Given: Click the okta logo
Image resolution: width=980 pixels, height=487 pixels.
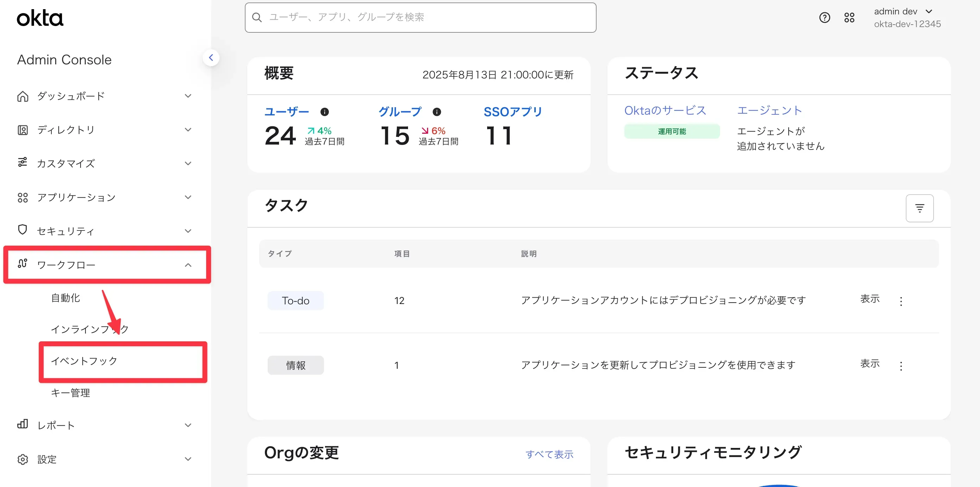Looking at the screenshot, I should click(x=40, y=18).
